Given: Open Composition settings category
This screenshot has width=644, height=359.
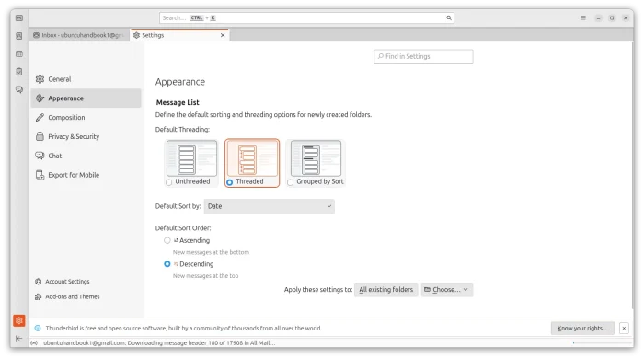Looking at the screenshot, I should [x=86, y=118].
